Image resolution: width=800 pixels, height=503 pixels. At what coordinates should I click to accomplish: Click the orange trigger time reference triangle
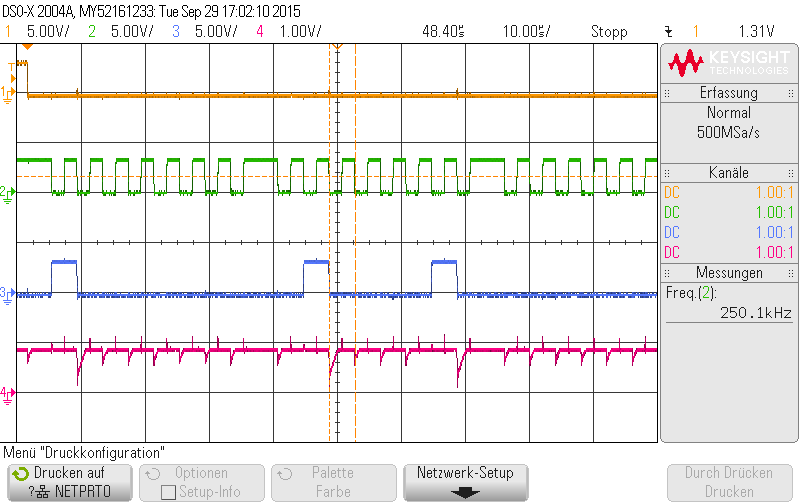coord(28,47)
